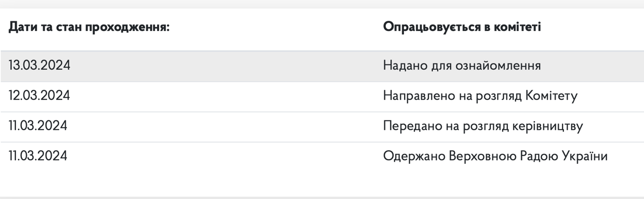Select the "Направлено на розгляд Комітету" entry
644x199 pixels.
(480, 96)
